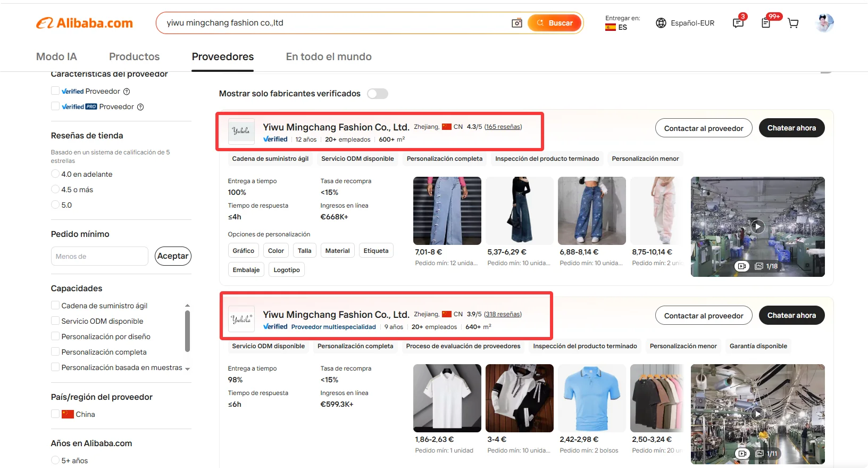The height and width of the screenshot is (468, 868).
Task: Open the 165 reseñas link
Action: 503,127
